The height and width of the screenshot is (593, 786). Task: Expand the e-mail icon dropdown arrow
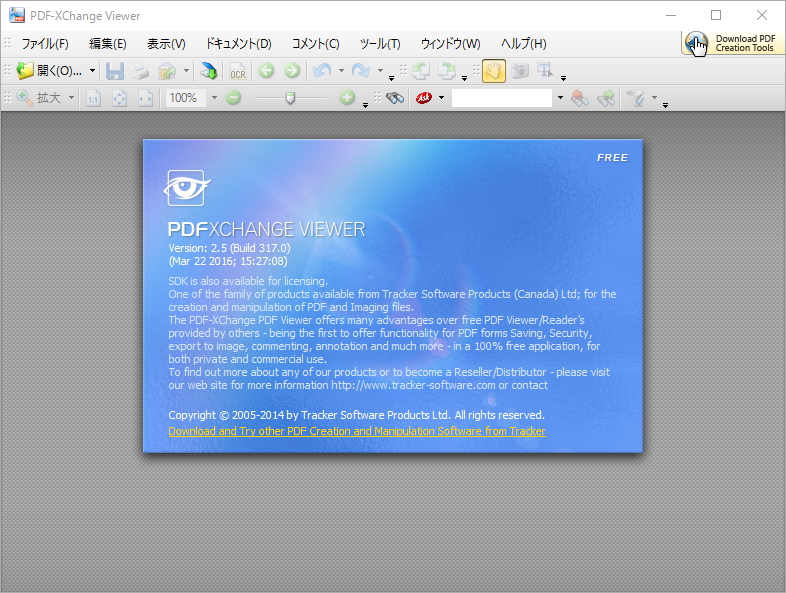coord(186,71)
